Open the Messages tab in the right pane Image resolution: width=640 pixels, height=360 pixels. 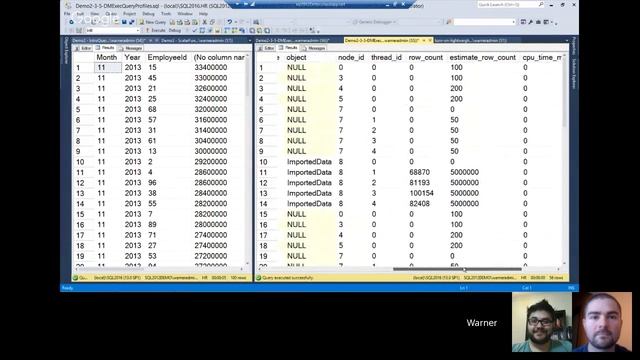(x=313, y=48)
